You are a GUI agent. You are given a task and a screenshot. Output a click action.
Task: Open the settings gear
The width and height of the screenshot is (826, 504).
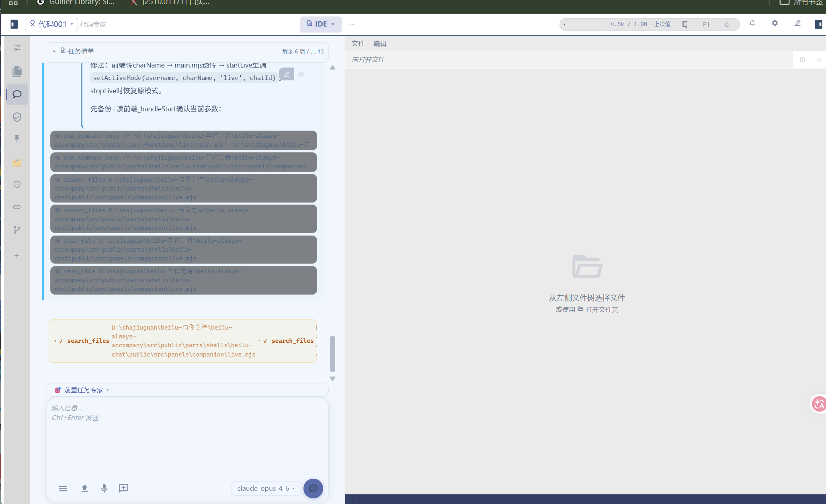pyautogui.click(x=775, y=23)
